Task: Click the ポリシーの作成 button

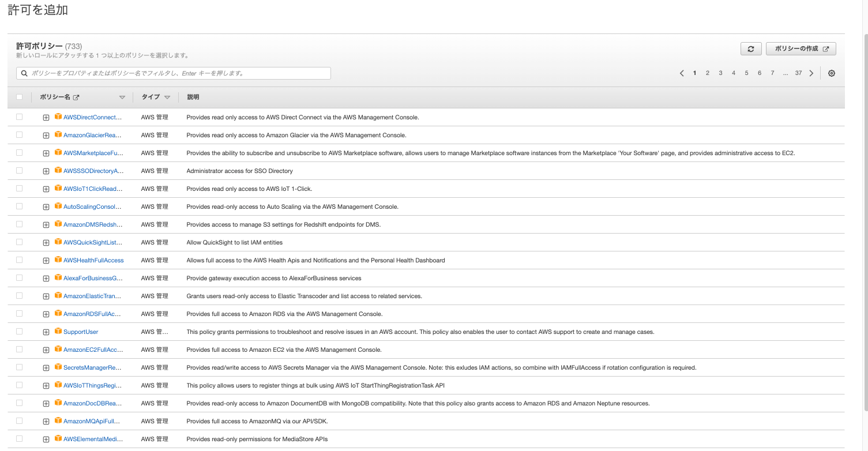Action: [801, 48]
